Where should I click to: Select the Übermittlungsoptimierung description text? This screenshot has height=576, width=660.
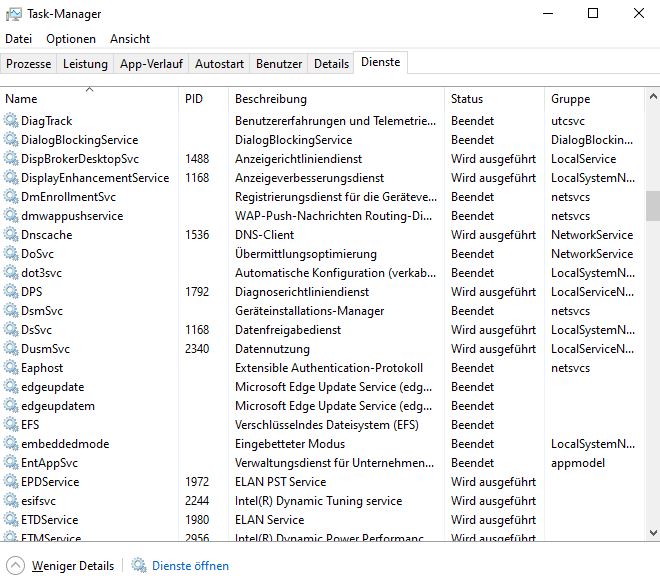coord(306,253)
